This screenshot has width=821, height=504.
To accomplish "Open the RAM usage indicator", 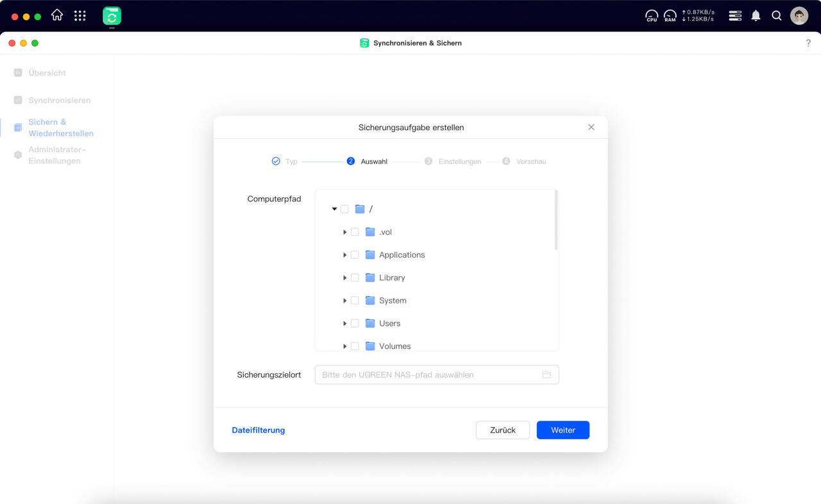I will [x=670, y=15].
